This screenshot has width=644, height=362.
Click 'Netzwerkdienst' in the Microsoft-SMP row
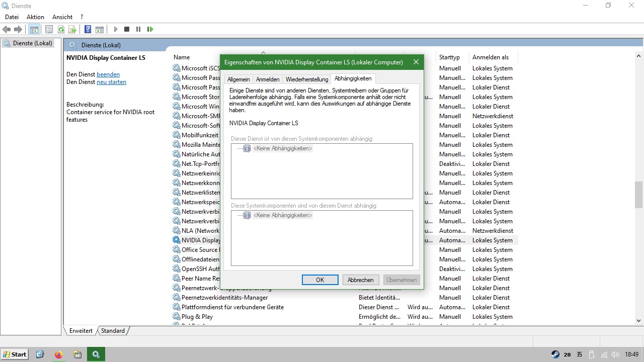(x=493, y=116)
